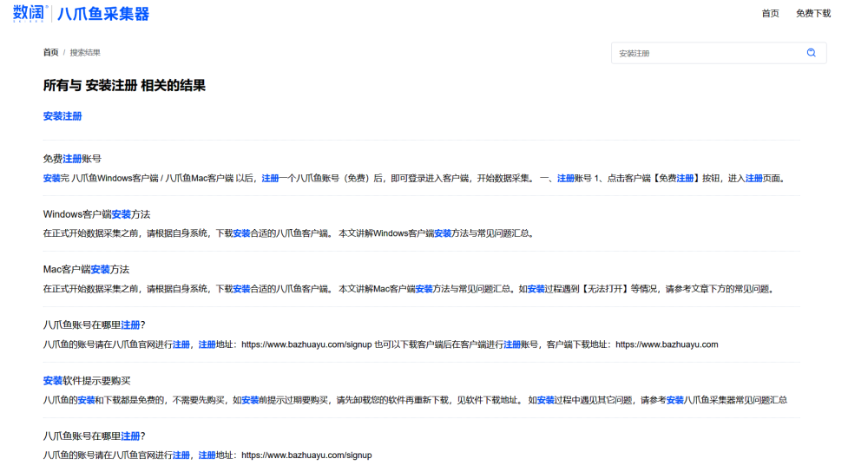Click snippet mentioning 本文讲解Windows客户端安装方法
The width and height of the screenshot is (868, 472).
coord(290,233)
